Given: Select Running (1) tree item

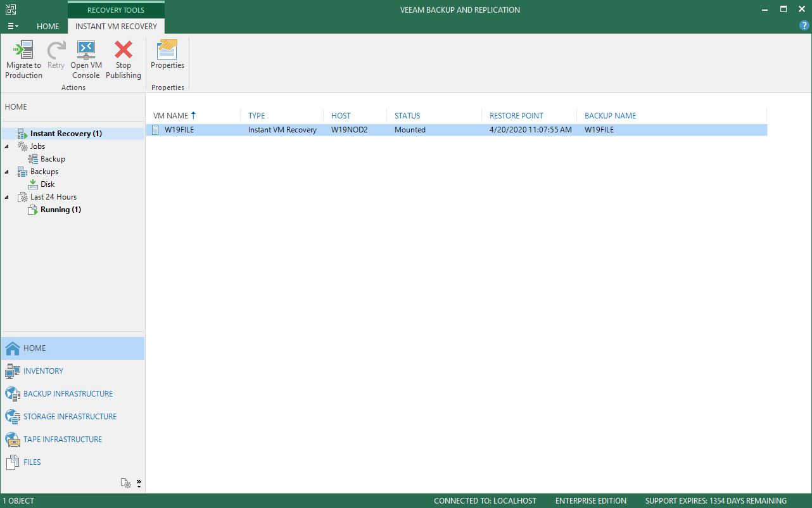Looking at the screenshot, I should pyautogui.click(x=61, y=210).
